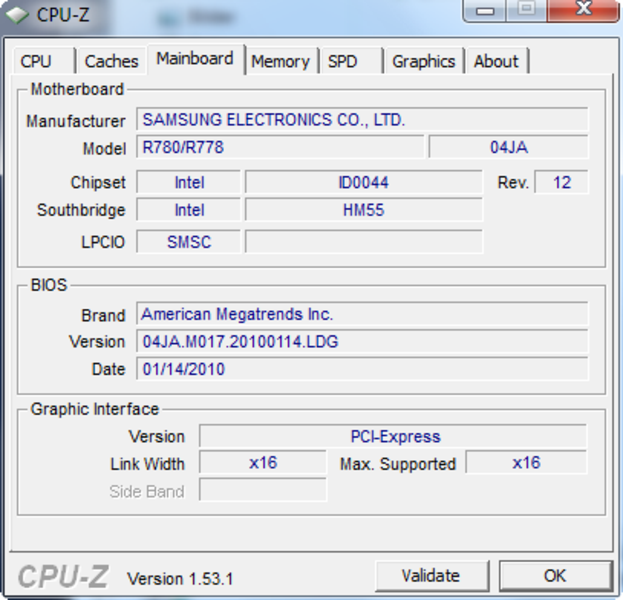This screenshot has height=600, width=623.
Task: Click the BIOS Date label
Action: 108,369
